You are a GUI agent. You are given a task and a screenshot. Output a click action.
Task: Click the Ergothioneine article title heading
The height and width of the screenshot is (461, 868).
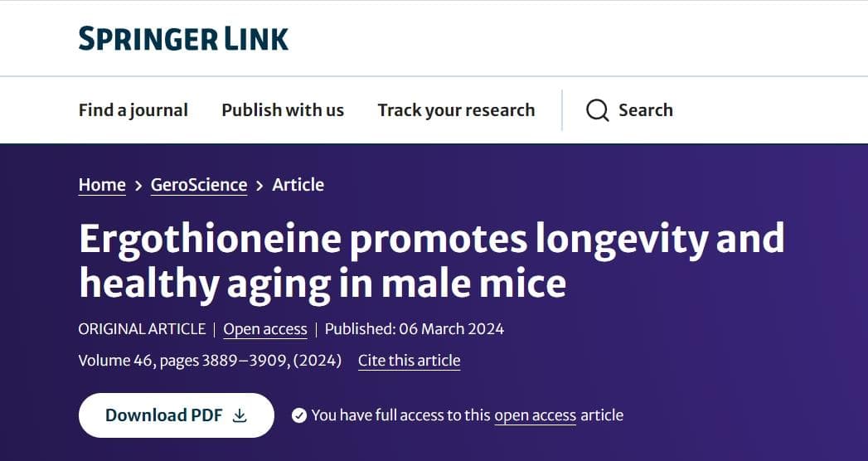click(431, 260)
